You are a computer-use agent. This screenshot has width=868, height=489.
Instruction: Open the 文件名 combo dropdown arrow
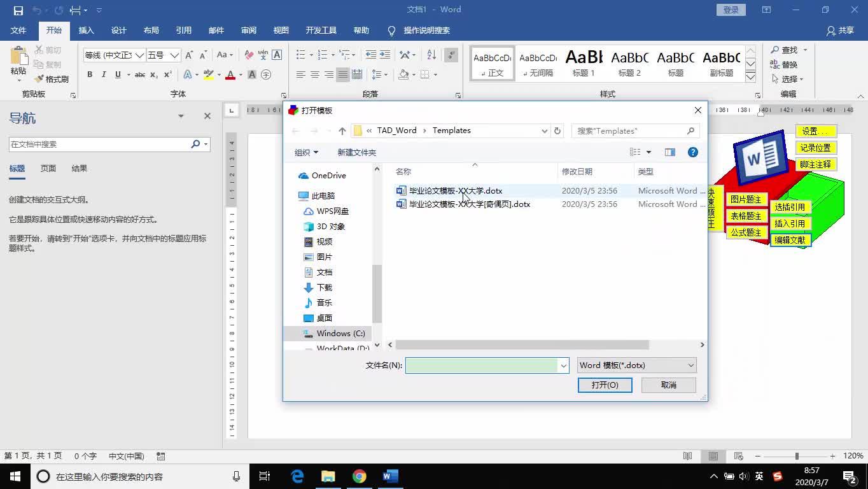click(563, 365)
